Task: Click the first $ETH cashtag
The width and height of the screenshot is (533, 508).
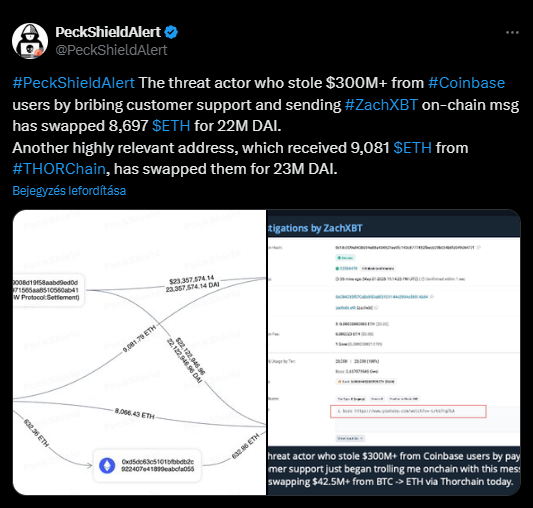Action: tap(171, 126)
